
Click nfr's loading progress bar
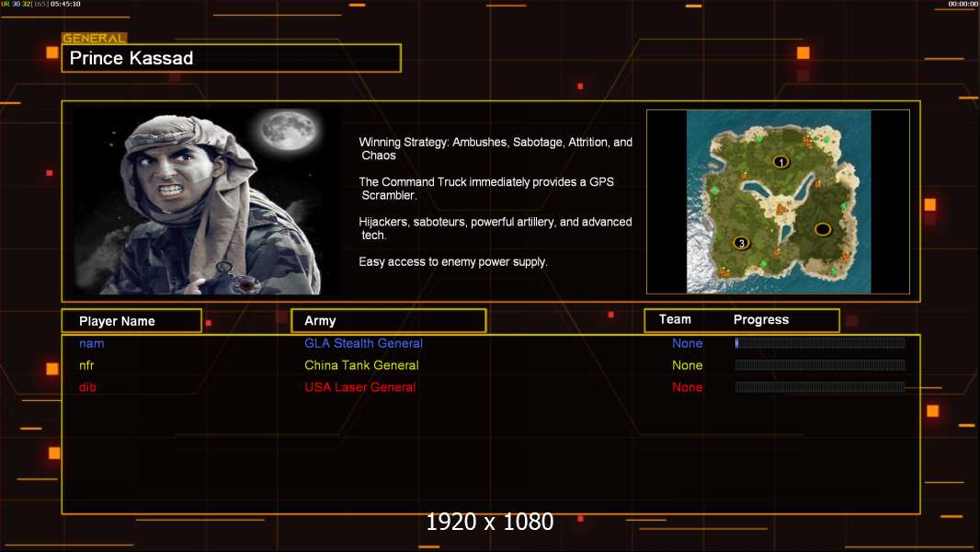coord(820,364)
